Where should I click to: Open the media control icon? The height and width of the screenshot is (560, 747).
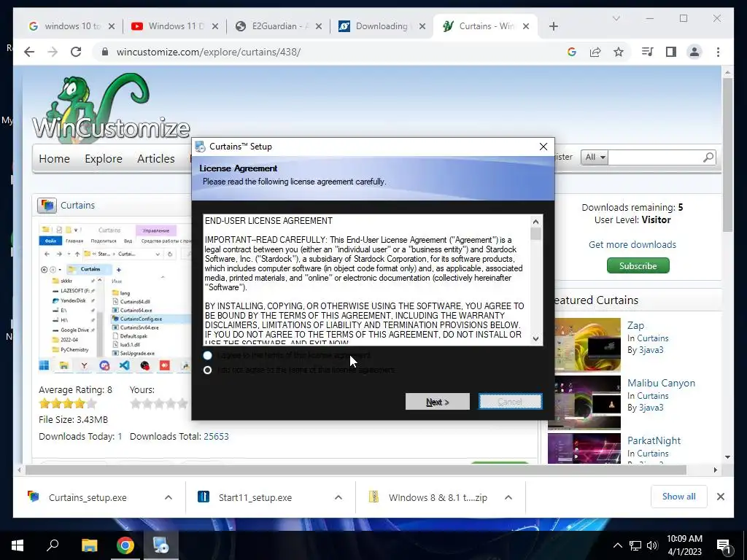click(x=648, y=52)
